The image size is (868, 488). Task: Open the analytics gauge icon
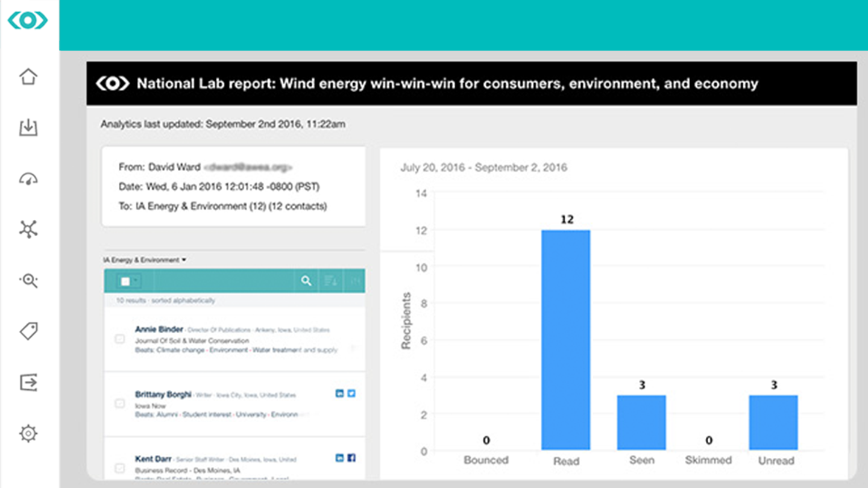[28, 178]
